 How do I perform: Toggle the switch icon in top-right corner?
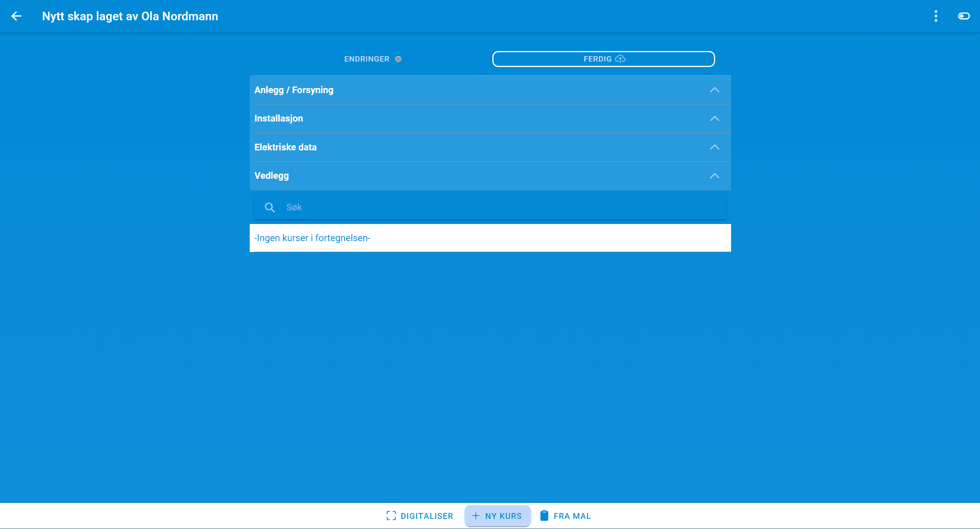964,16
